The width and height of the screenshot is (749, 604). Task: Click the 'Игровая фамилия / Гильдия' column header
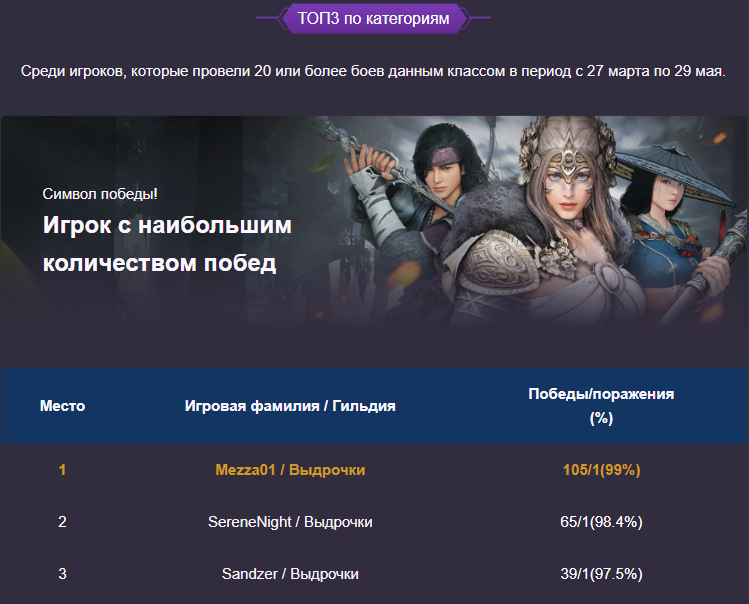[x=290, y=406]
